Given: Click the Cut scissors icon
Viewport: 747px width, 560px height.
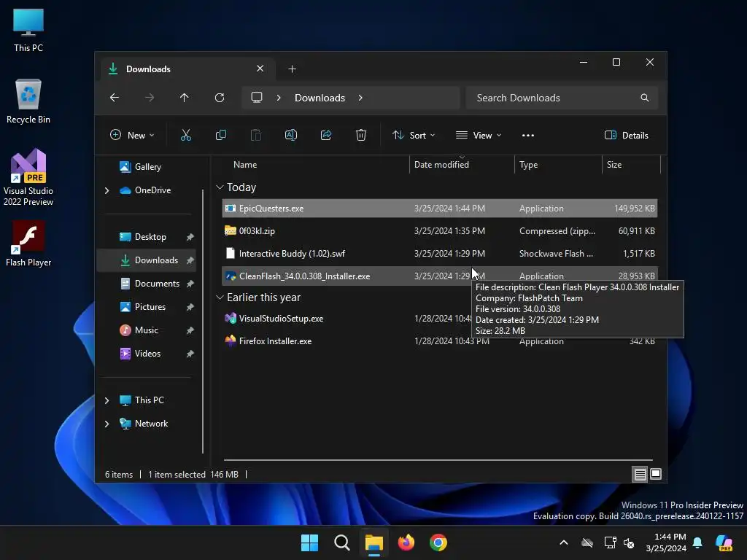Looking at the screenshot, I should click(x=186, y=135).
